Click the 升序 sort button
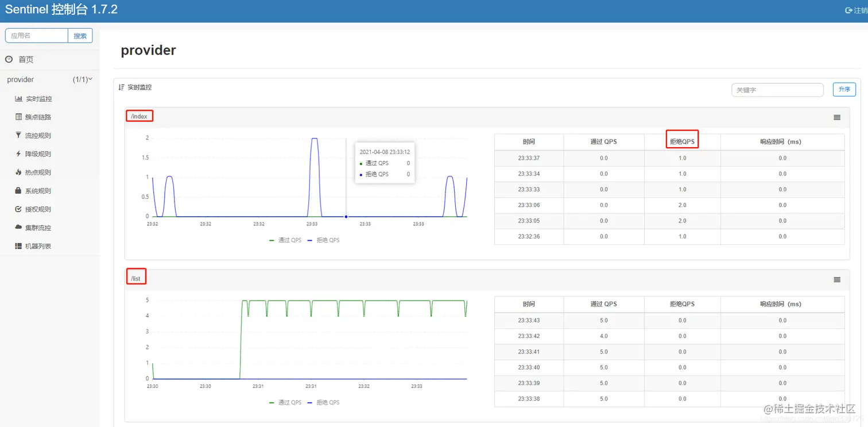Viewport: 868px width, 427px height. pyautogui.click(x=844, y=90)
